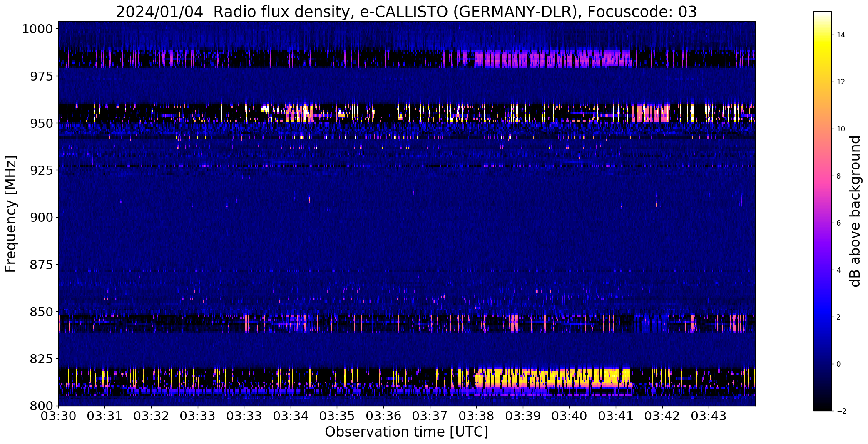Click the colorbar tick label 6
The image size is (868, 444).
coord(839,223)
